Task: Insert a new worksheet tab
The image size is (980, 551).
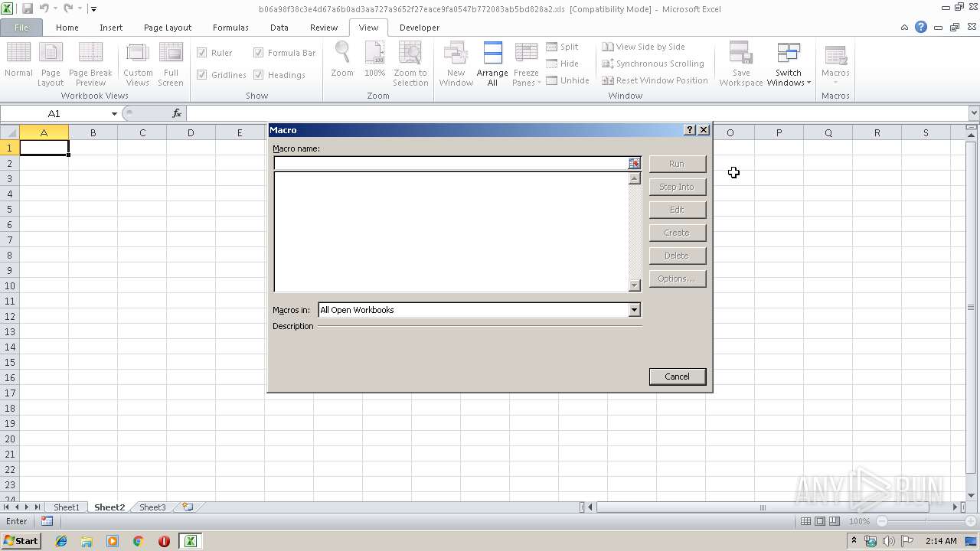Action: click(188, 507)
